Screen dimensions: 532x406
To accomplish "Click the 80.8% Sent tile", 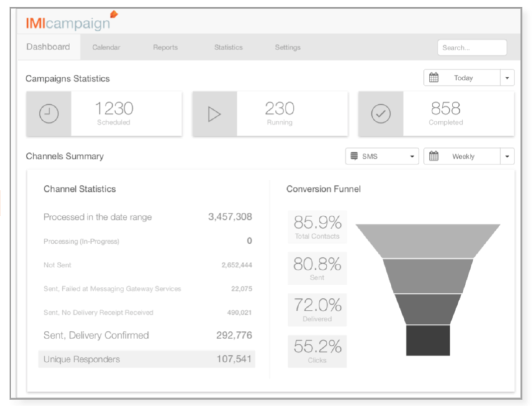I will point(317,269).
